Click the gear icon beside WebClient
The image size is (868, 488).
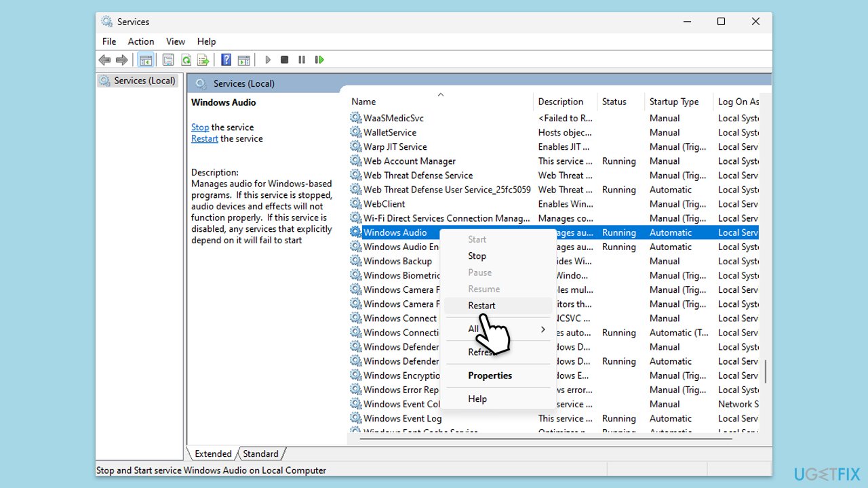click(x=355, y=204)
